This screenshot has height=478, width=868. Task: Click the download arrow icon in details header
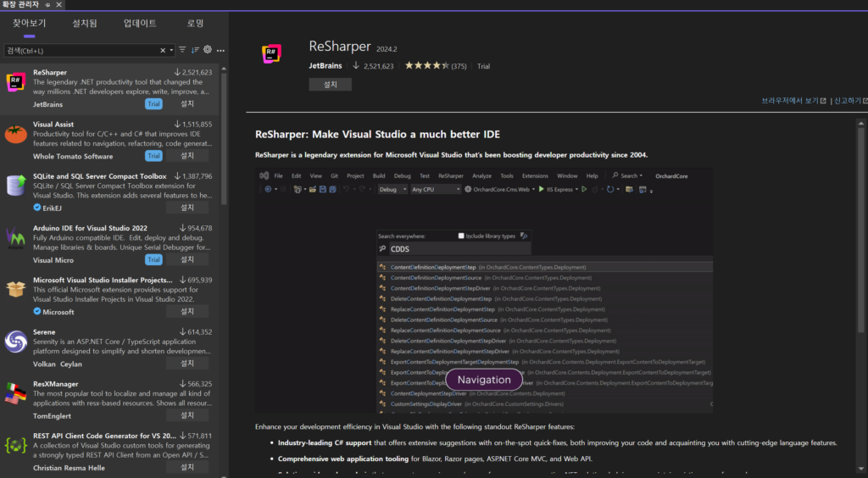[x=356, y=65]
